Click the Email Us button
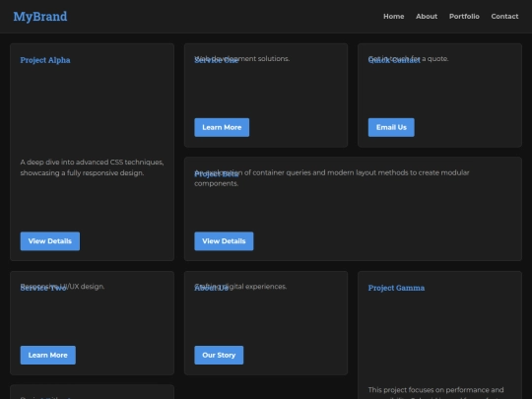This screenshot has width=532, height=399. click(391, 127)
